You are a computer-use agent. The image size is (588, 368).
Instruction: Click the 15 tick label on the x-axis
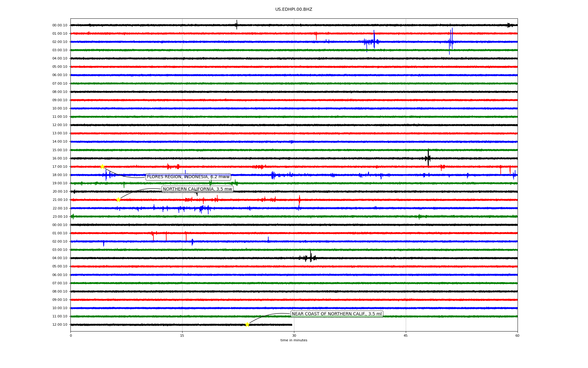point(182,336)
